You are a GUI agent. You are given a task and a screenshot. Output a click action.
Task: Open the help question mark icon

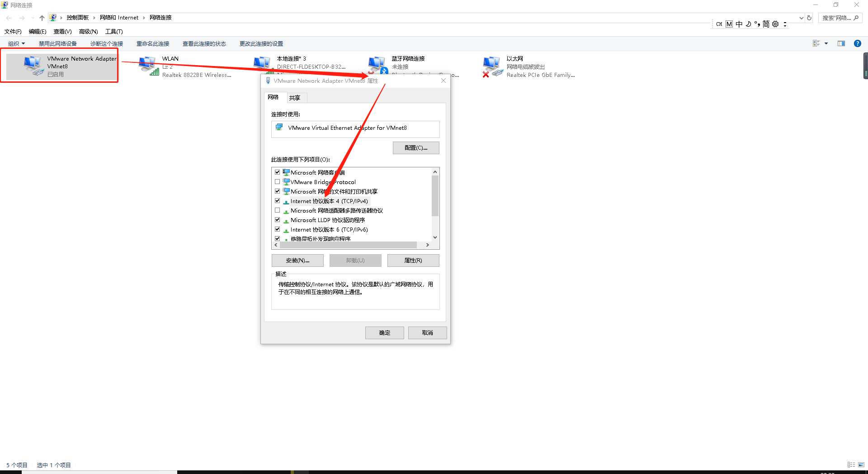click(857, 43)
